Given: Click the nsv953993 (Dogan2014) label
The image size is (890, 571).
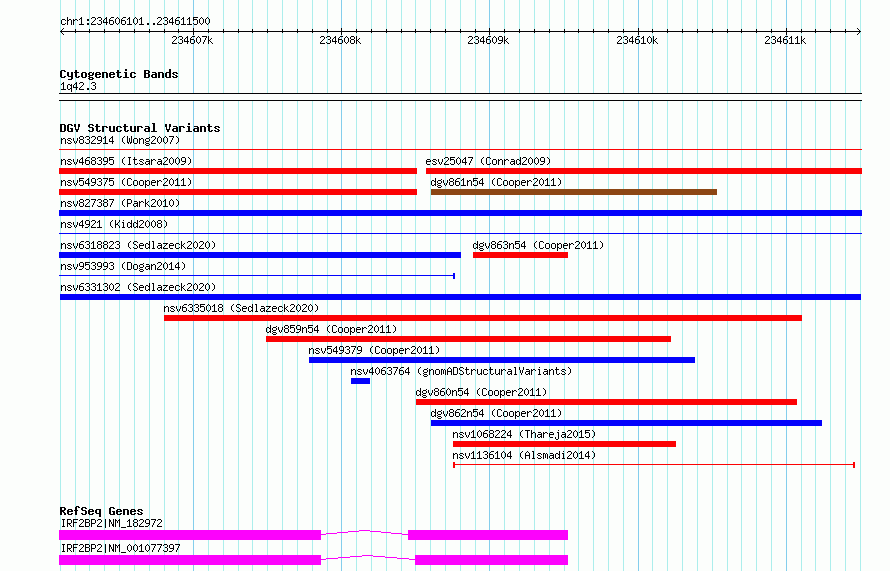Looking at the screenshot, I should click(x=123, y=266).
